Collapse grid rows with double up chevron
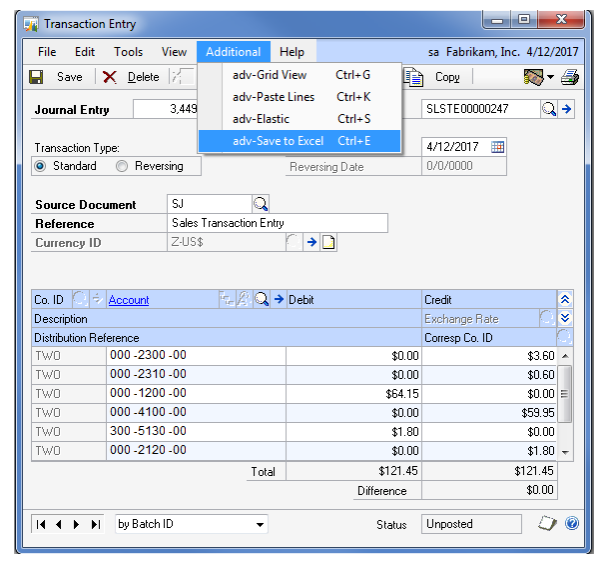This screenshot has width=606, height=566. [x=565, y=299]
